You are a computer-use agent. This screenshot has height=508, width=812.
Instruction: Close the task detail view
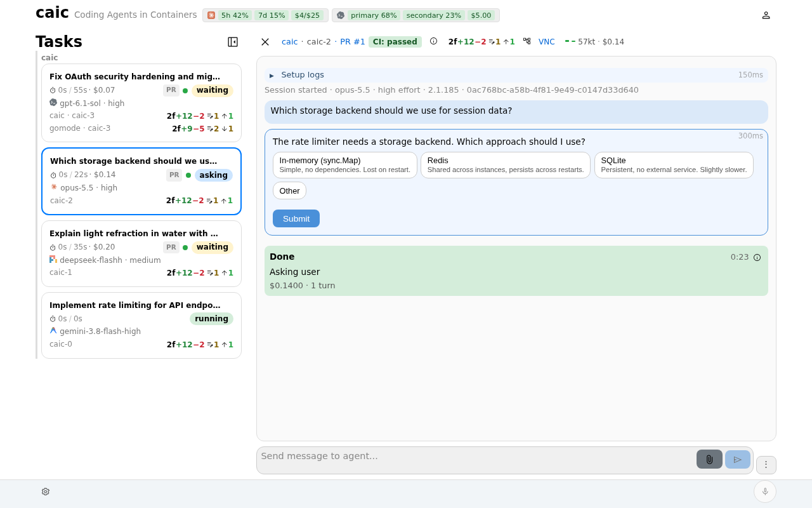[265, 42]
